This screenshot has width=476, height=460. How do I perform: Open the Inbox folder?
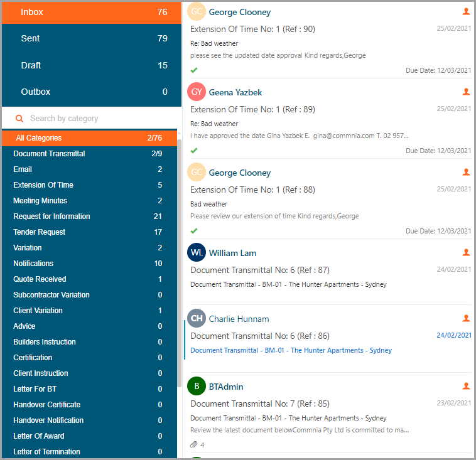click(x=92, y=13)
